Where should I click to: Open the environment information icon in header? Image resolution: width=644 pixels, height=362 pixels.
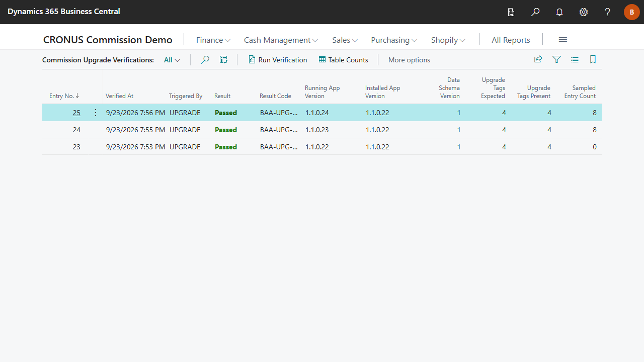(511, 12)
